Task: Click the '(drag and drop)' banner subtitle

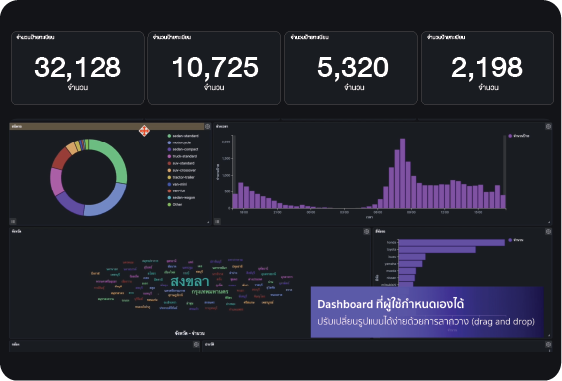Action: point(503,322)
